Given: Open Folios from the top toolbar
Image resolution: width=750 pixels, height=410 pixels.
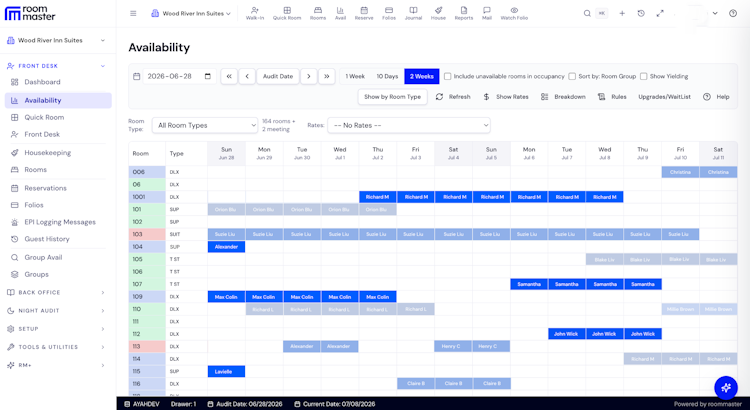Looking at the screenshot, I should click(389, 13).
